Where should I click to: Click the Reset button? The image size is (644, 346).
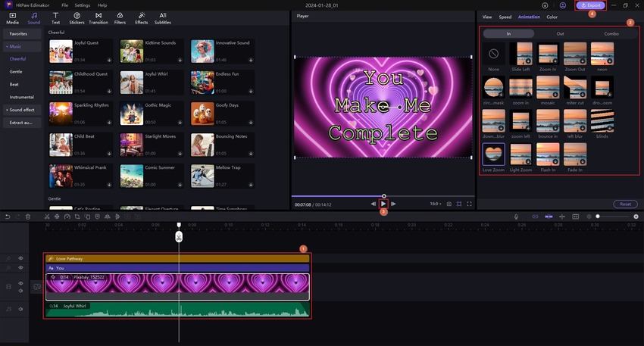click(x=625, y=204)
